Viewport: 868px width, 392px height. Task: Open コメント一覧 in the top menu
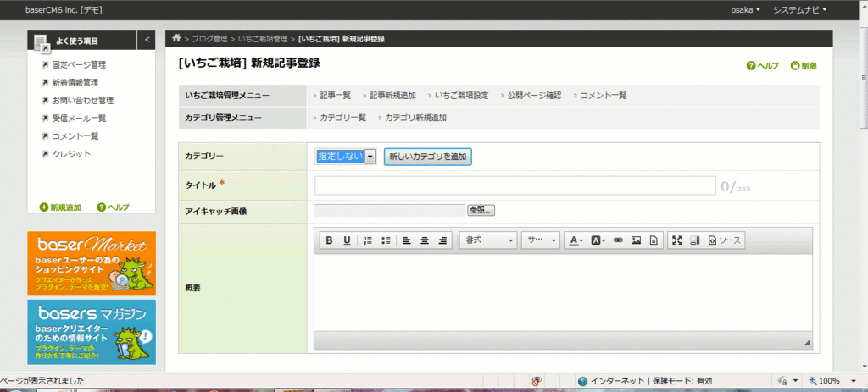tap(604, 95)
